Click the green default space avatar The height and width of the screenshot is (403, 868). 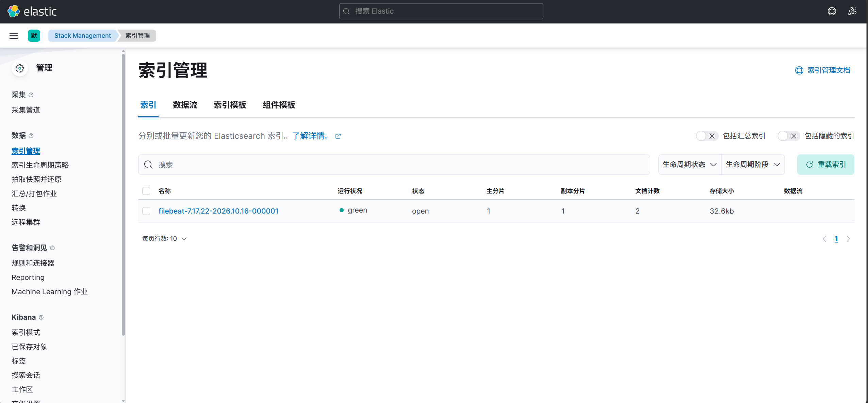[x=34, y=36]
